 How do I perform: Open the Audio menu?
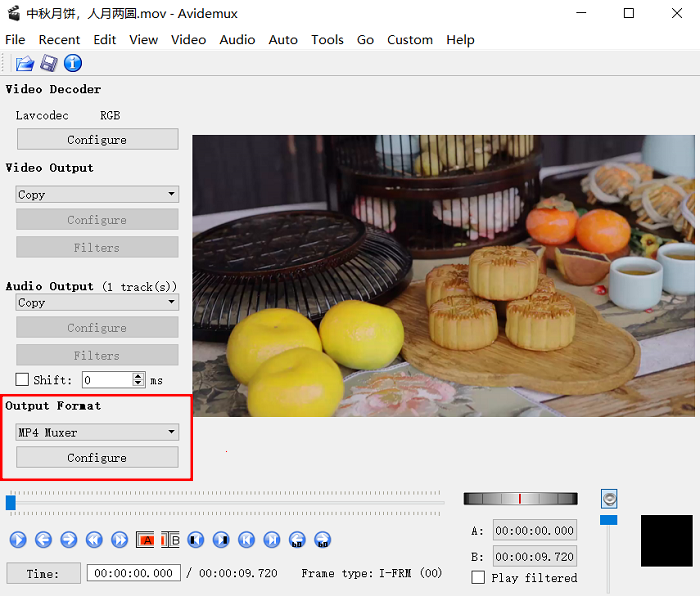[237, 40]
